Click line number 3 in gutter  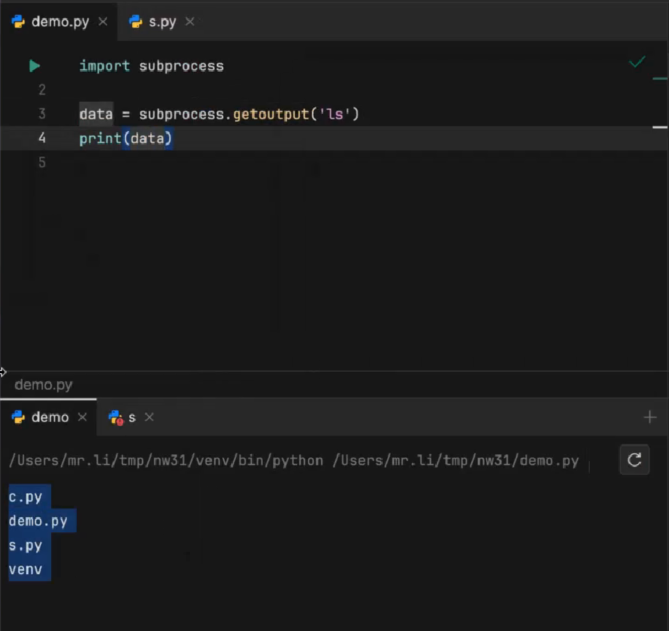click(42, 114)
